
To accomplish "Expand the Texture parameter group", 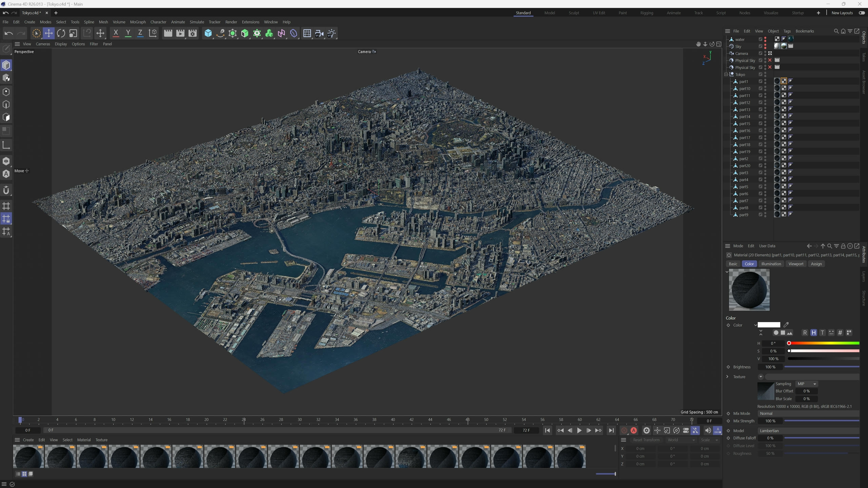I will [x=727, y=377].
